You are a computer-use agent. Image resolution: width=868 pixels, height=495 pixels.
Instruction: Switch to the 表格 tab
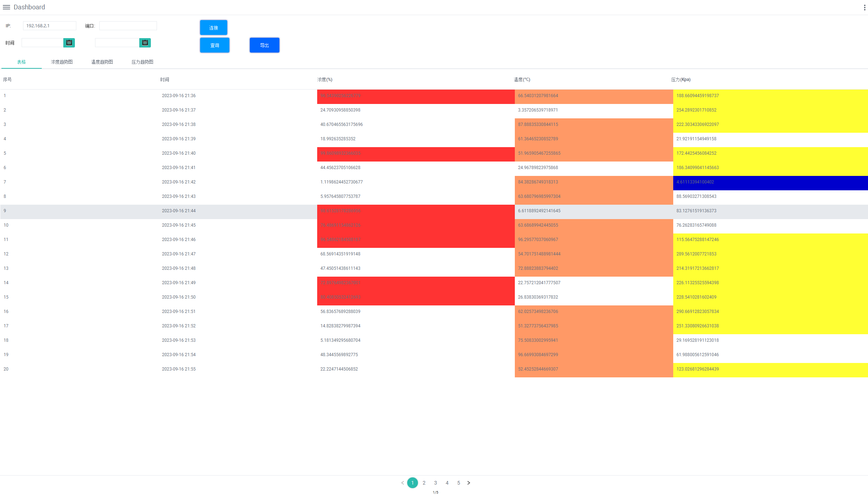(22, 62)
